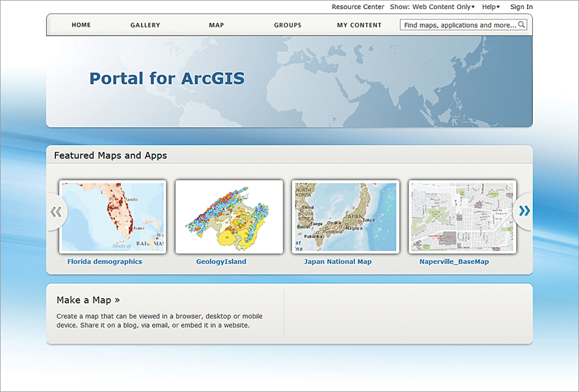579x392 pixels.
Task: Click the Featured Maps and Apps heading
Action: pos(110,156)
